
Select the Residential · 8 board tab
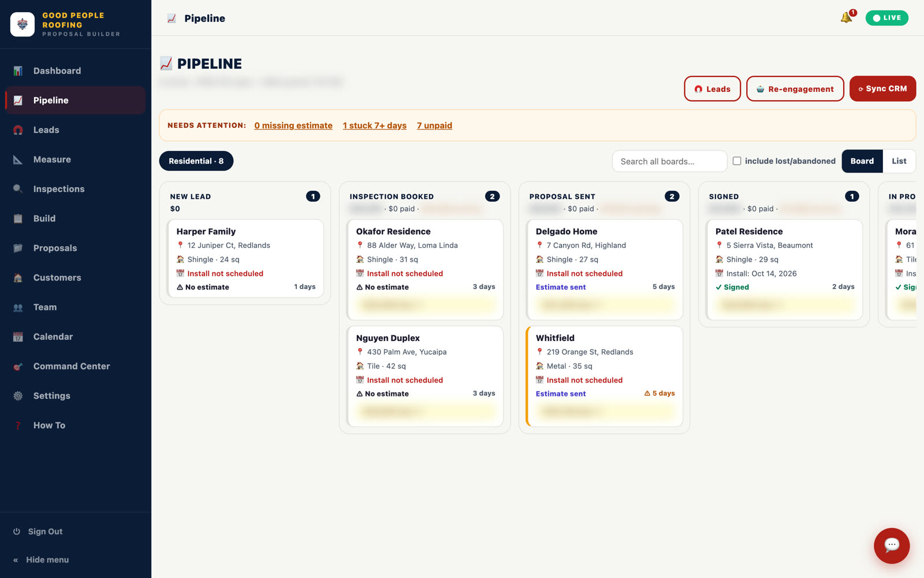click(x=196, y=161)
